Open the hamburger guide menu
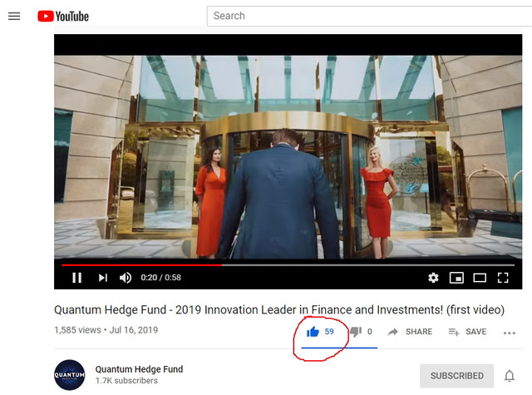Image resolution: width=532 pixels, height=395 pixels. point(14,16)
